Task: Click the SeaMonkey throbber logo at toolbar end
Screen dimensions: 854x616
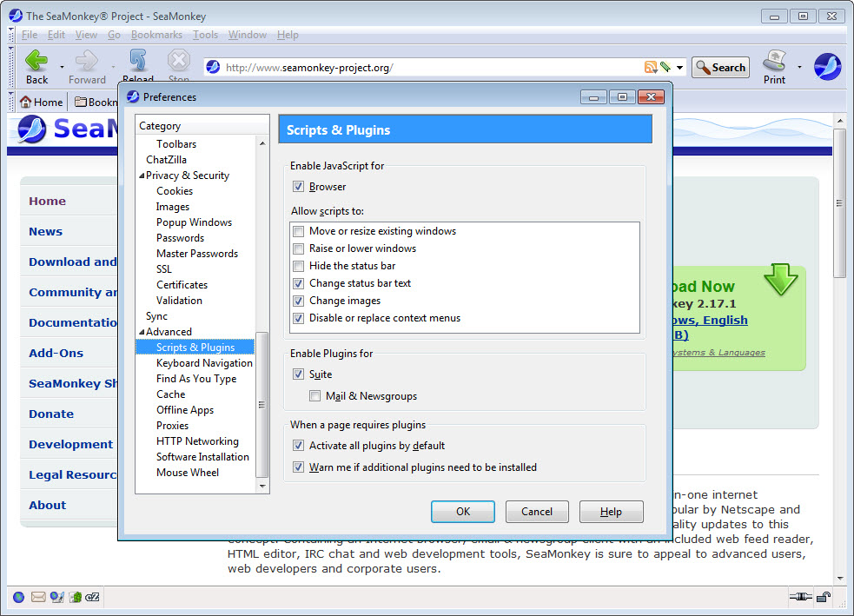Action: (827, 67)
